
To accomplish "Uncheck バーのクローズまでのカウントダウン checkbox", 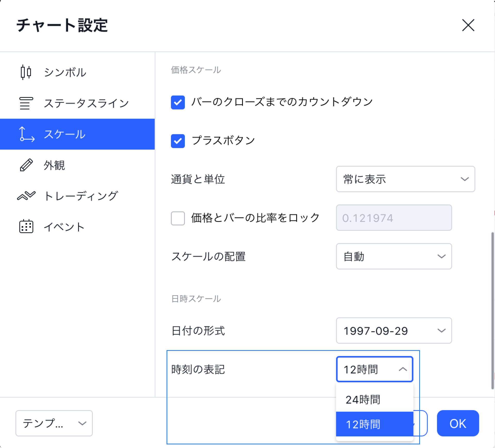I will [x=178, y=102].
